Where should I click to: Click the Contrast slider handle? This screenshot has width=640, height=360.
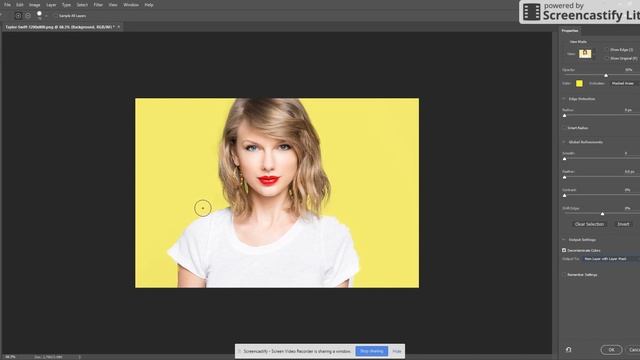click(564, 196)
